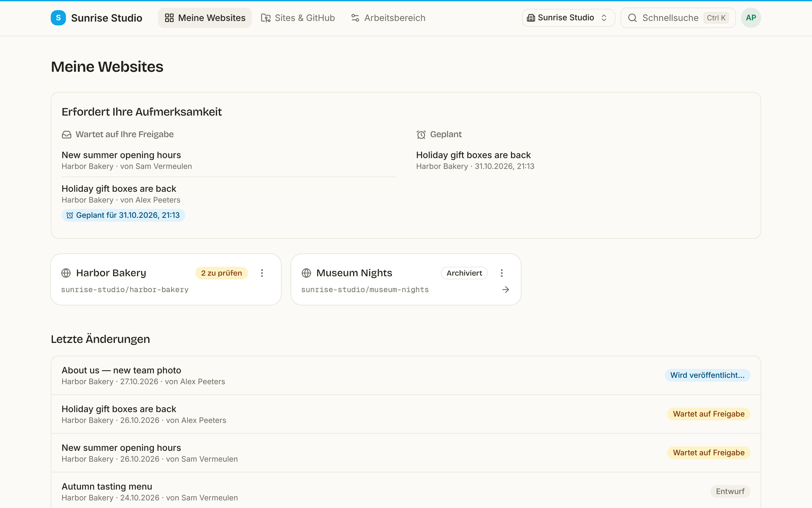
Task: Click the globe icon on Harbor Bakery card
Action: coord(66,273)
